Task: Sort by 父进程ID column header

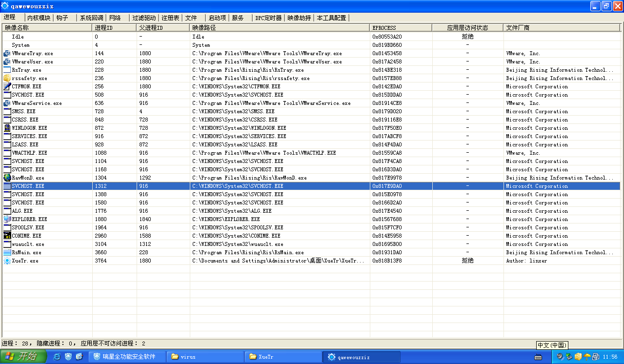Action: (163, 28)
